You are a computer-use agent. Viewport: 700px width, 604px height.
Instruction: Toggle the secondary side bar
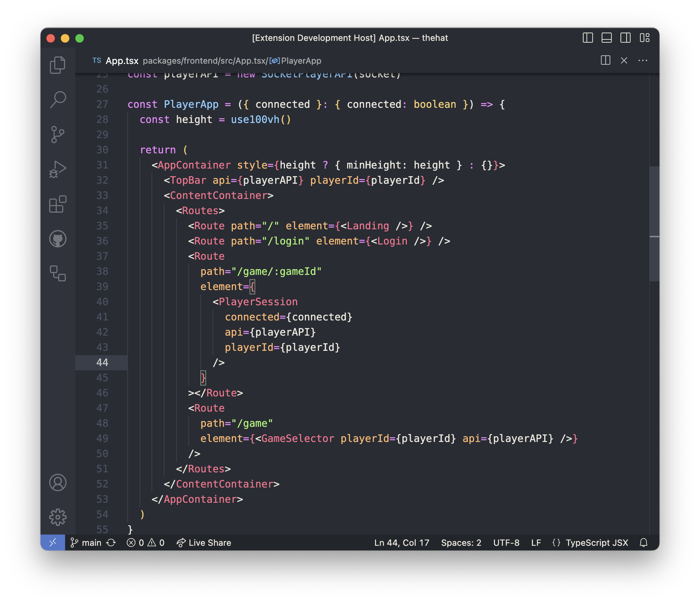(625, 38)
